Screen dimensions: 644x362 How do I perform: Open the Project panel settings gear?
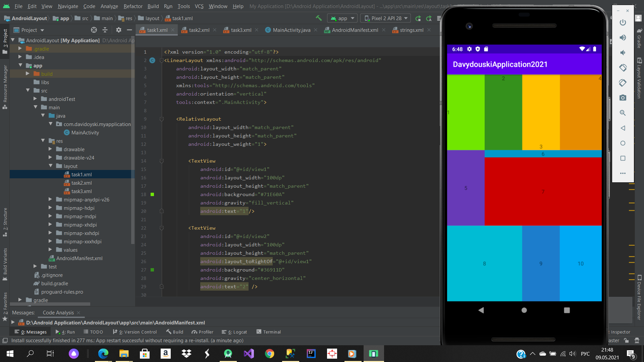(119, 30)
